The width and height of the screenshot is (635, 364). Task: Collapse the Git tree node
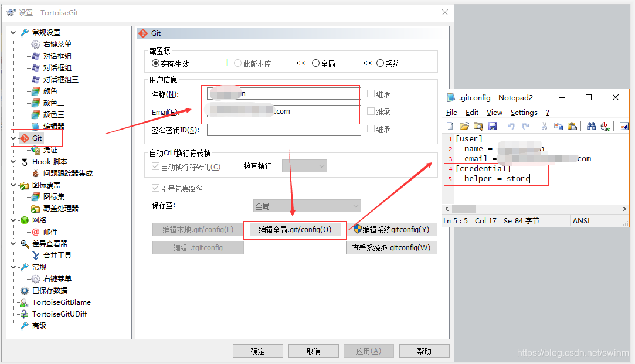click(13, 138)
